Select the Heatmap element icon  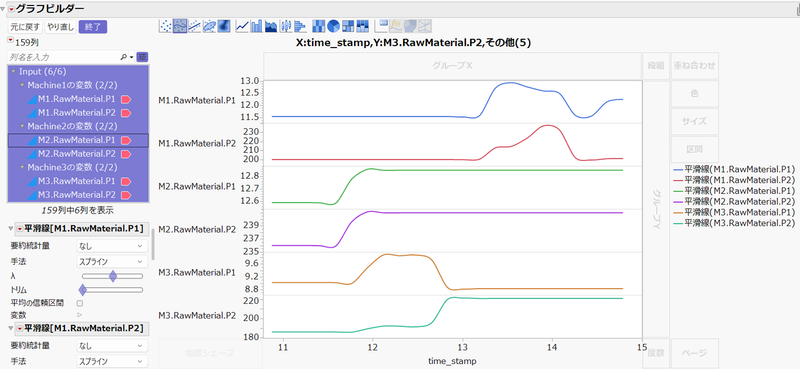318,26
